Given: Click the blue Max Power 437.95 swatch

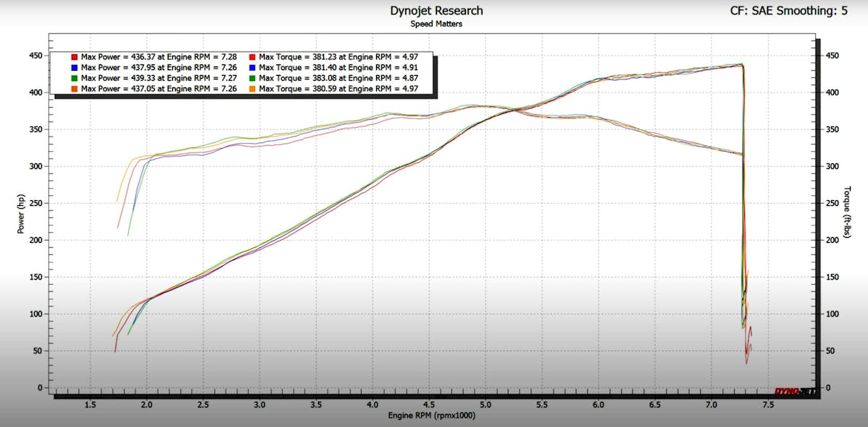Looking at the screenshot, I should (x=74, y=67).
